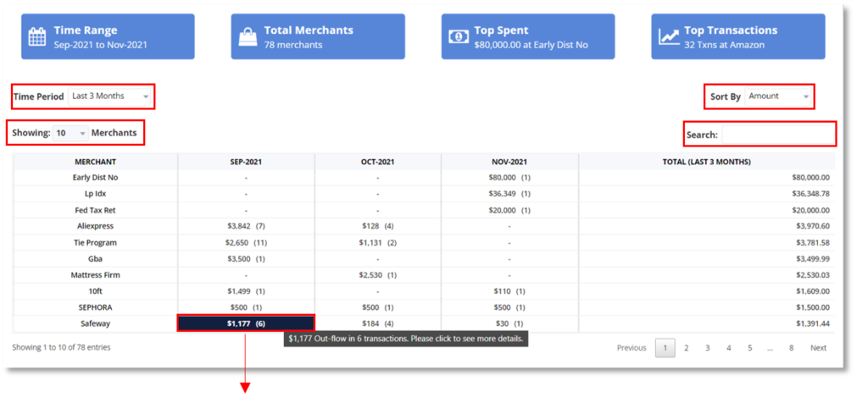Screen dimensions: 868x403
Task: Click the Tie Program merchant name
Action: 95,243
